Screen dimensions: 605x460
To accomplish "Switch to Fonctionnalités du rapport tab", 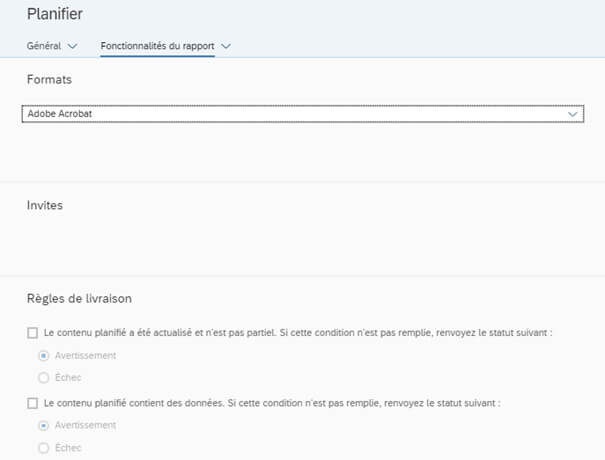I will (x=157, y=46).
